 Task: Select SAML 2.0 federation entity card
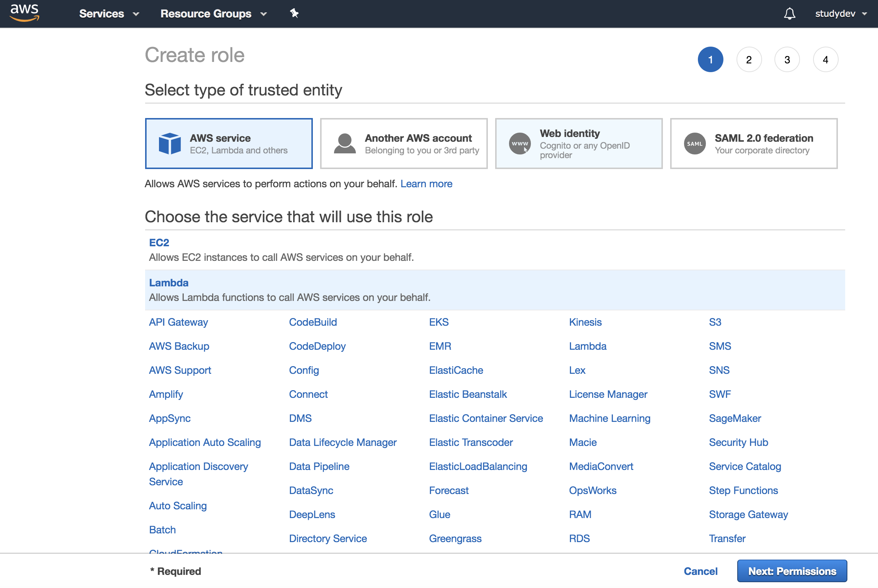pos(754,144)
